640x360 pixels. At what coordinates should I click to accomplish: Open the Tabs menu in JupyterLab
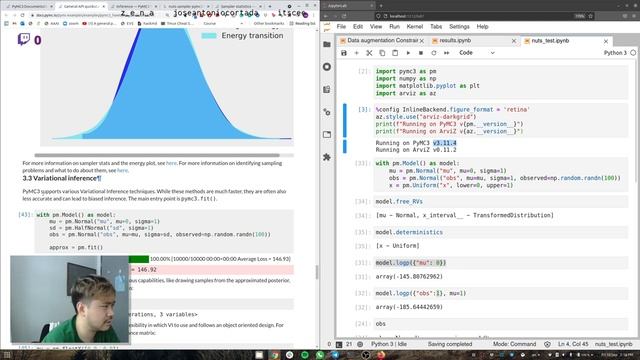tap(436, 27)
